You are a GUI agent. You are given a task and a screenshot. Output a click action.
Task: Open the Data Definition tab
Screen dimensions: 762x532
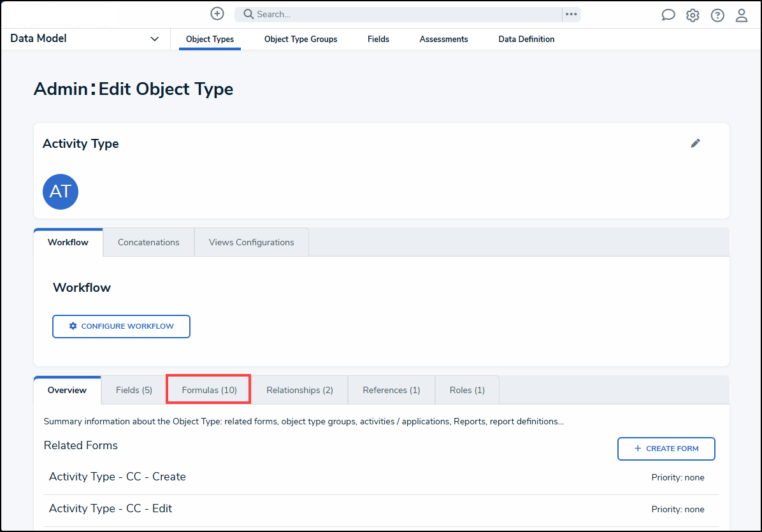526,39
